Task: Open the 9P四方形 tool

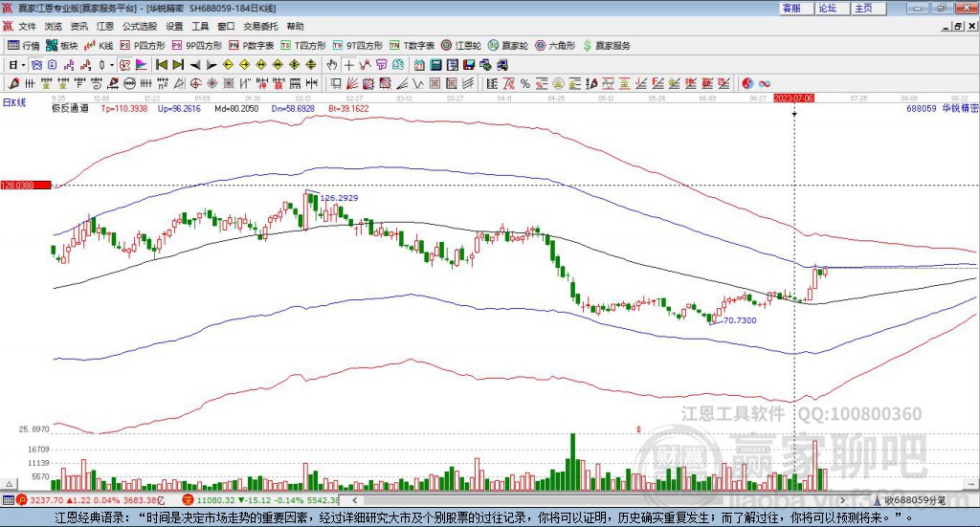Action: click(x=197, y=46)
